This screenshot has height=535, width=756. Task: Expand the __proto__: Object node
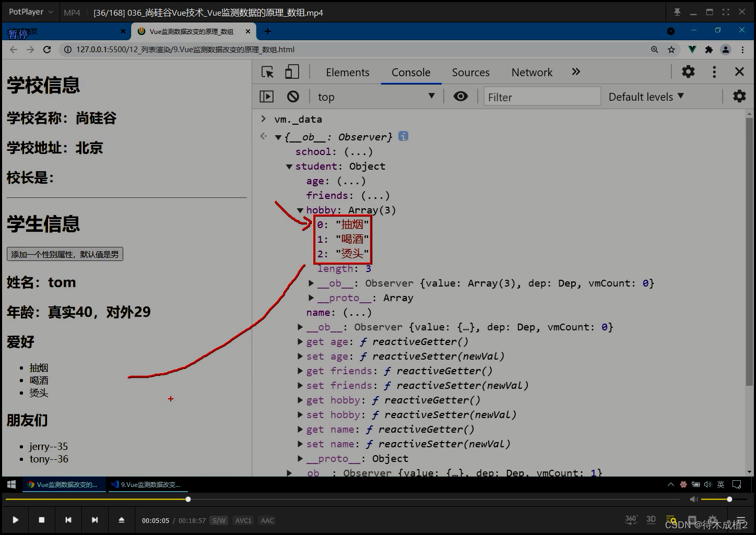tap(300, 459)
